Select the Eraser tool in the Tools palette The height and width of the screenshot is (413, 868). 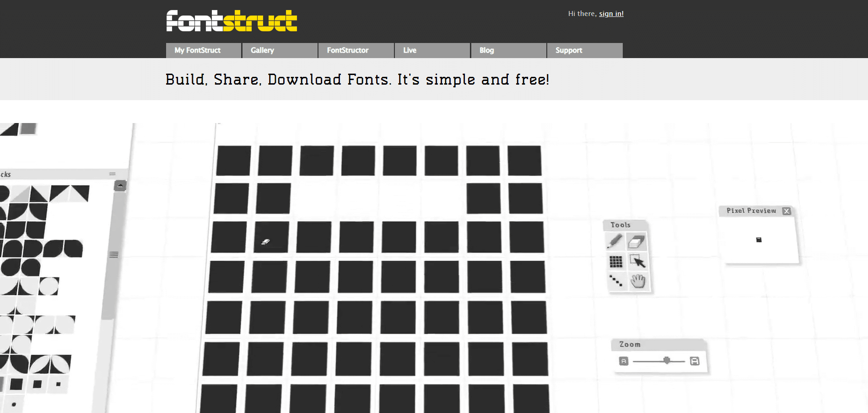click(x=636, y=241)
